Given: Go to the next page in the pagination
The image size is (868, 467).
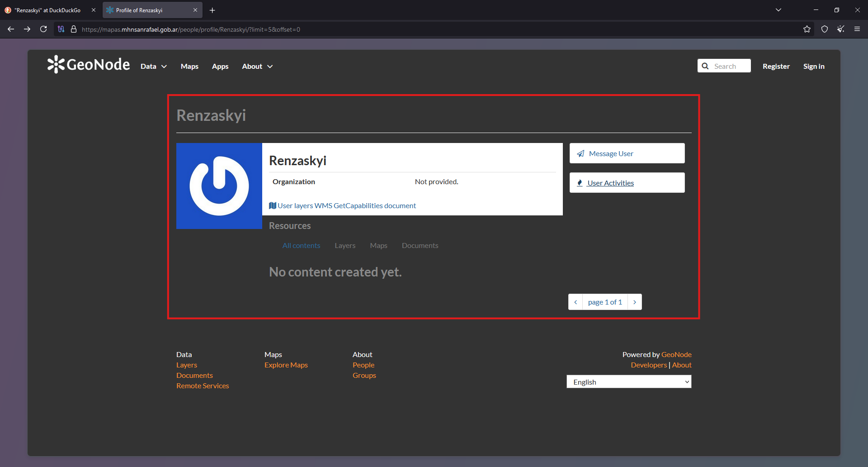Looking at the screenshot, I should point(635,302).
